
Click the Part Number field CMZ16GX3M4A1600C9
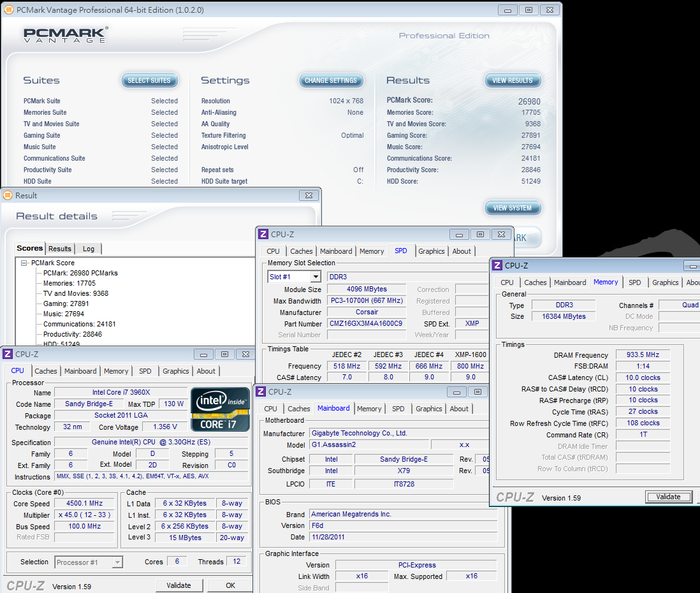367,323
